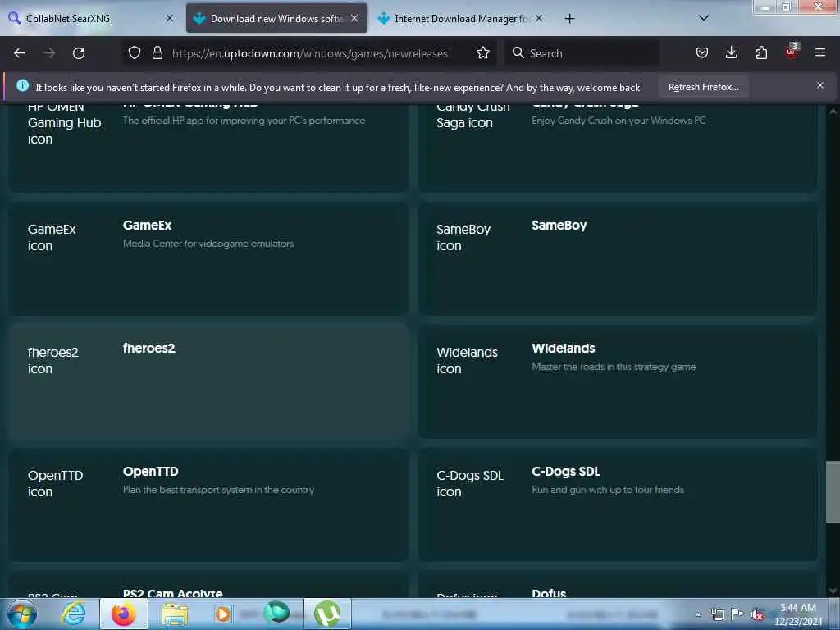Open the Dofus app title

point(549,592)
